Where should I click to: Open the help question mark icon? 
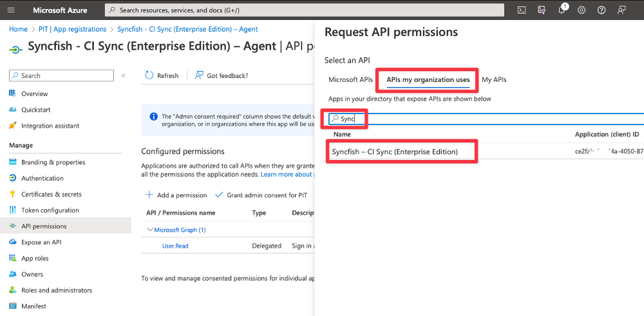coord(601,10)
